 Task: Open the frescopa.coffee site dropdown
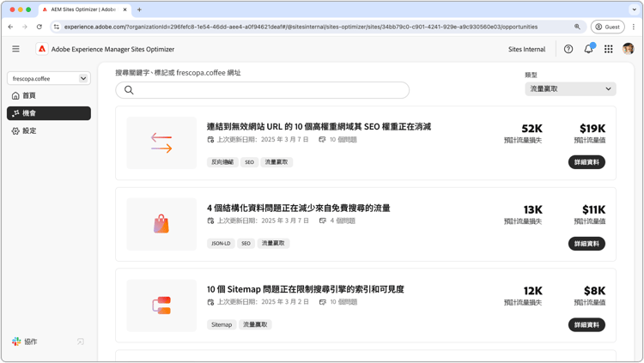(49, 78)
